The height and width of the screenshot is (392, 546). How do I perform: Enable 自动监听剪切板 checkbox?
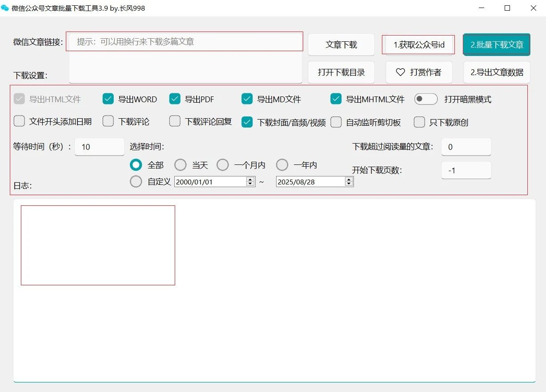336,122
